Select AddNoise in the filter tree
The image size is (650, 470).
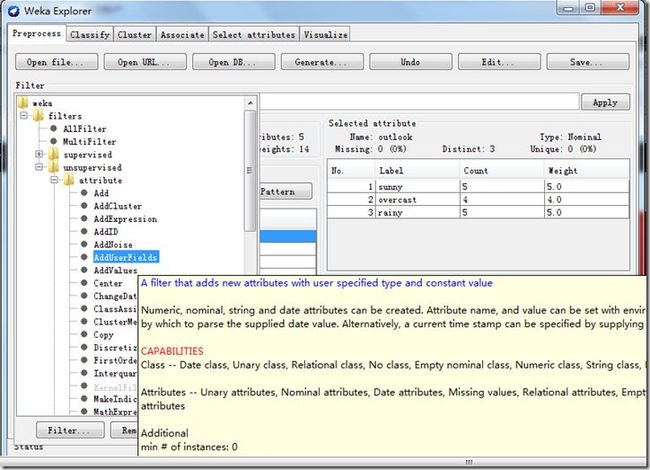[113, 244]
